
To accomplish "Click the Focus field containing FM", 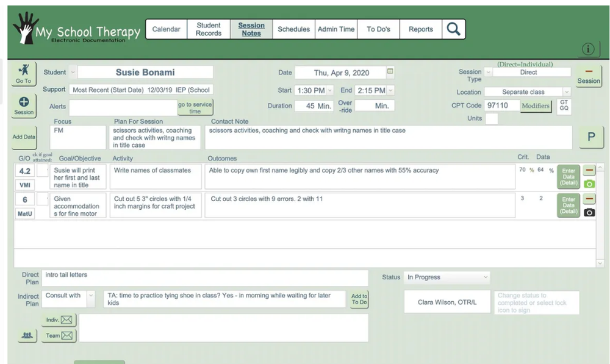I will click(78, 137).
